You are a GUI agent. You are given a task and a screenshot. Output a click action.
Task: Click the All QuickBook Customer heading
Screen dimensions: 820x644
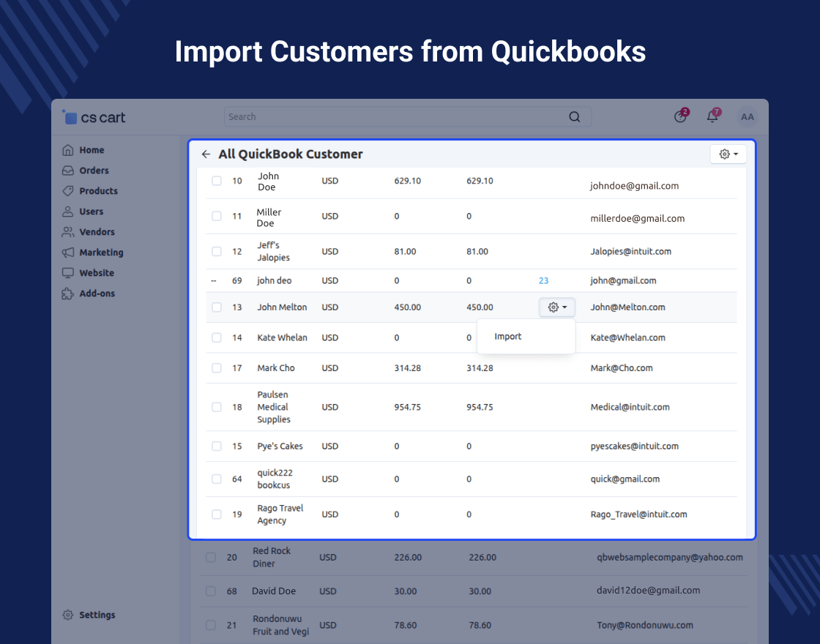[x=290, y=154]
